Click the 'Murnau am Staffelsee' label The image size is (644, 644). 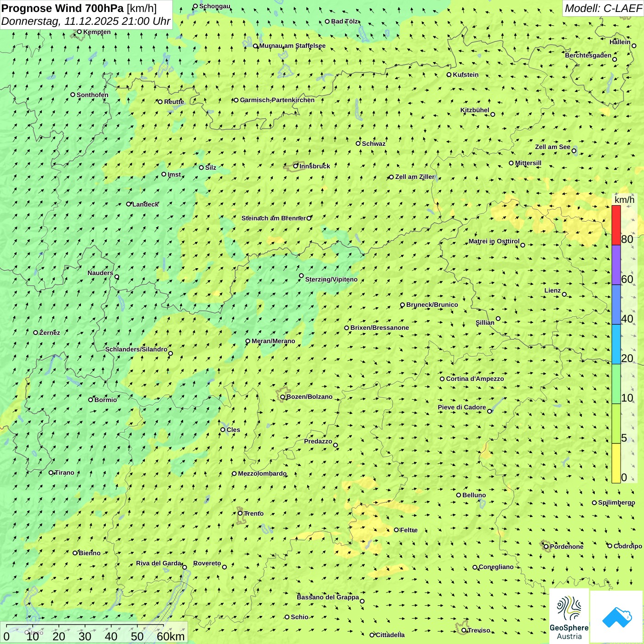(293, 46)
